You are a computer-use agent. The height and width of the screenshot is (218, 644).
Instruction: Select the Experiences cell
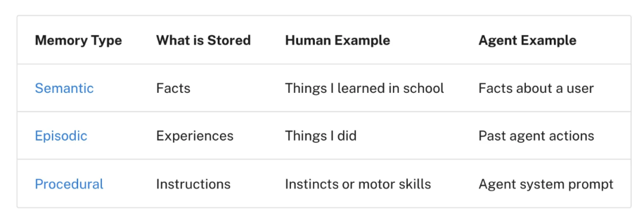[x=194, y=136]
